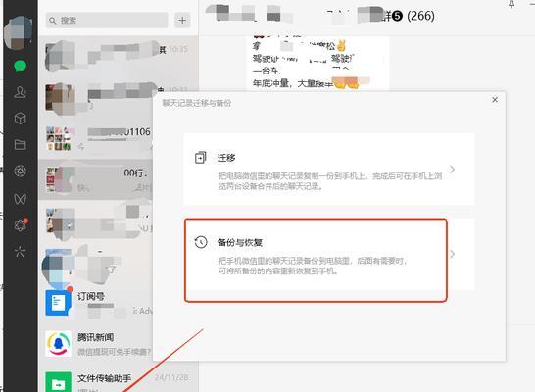535x392 pixels.
Task: Click the pin icon in the chat header
Action: pyautogui.click(x=511, y=4)
